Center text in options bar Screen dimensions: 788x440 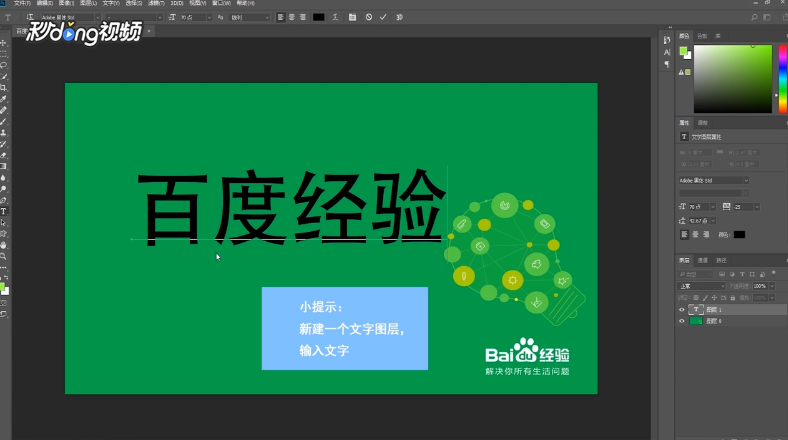coord(291,17)
